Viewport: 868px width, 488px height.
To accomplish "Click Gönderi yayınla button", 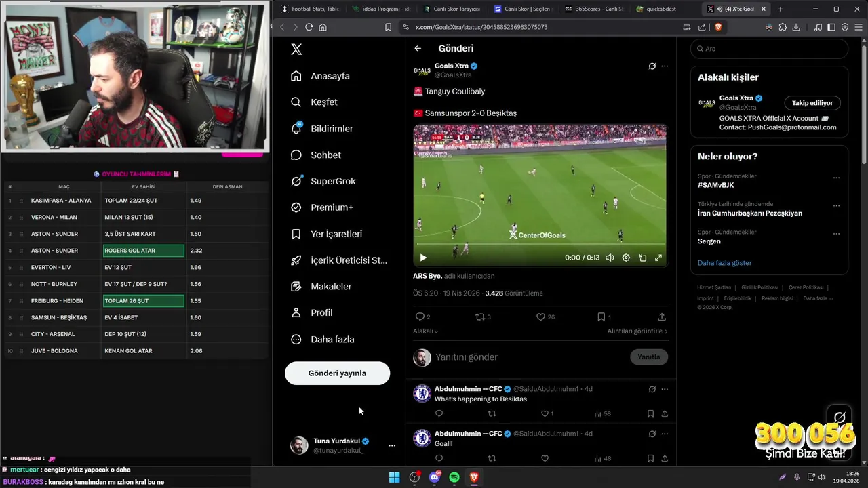I will click(337, 373).
